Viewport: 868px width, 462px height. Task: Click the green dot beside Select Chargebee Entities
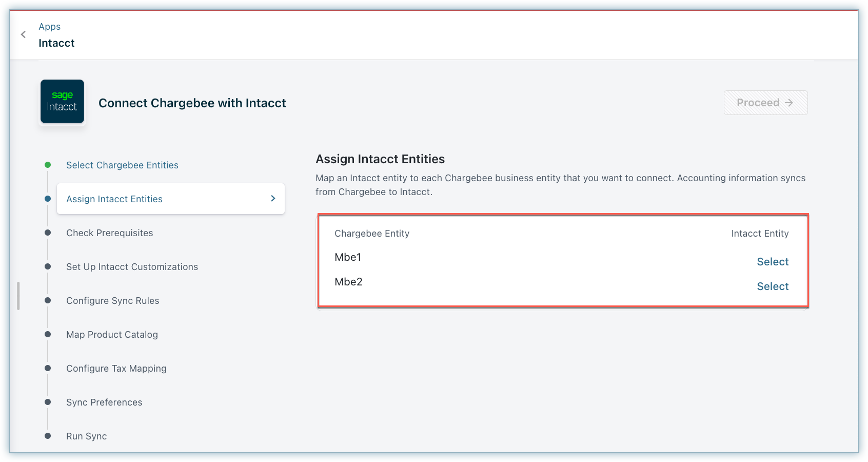(x=48, y=165)
